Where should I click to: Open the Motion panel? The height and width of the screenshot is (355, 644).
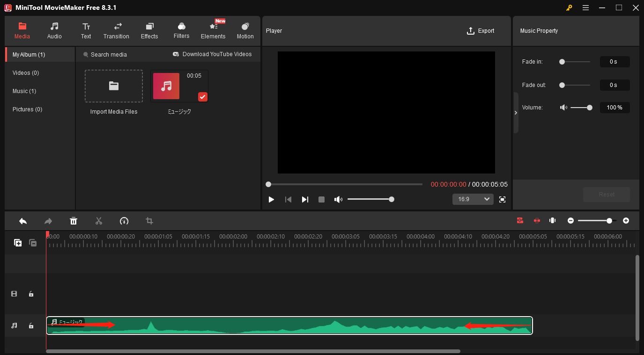click(245, 30)
